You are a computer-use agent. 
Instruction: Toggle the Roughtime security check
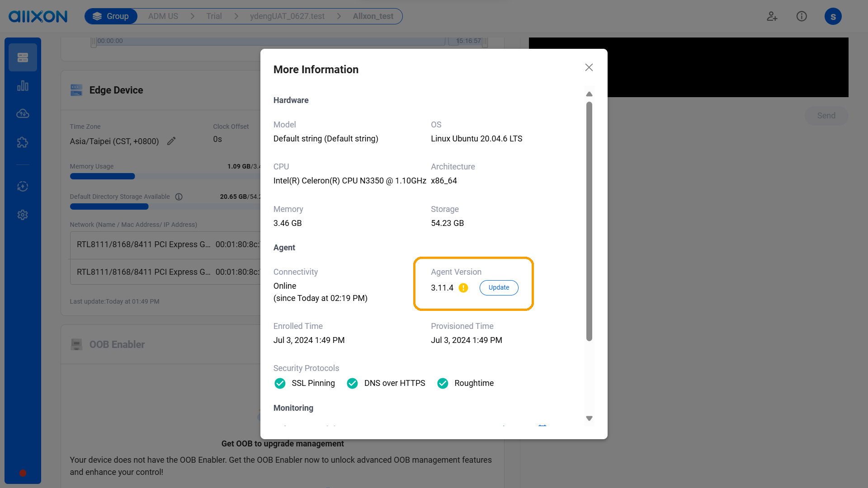point(442,383)
